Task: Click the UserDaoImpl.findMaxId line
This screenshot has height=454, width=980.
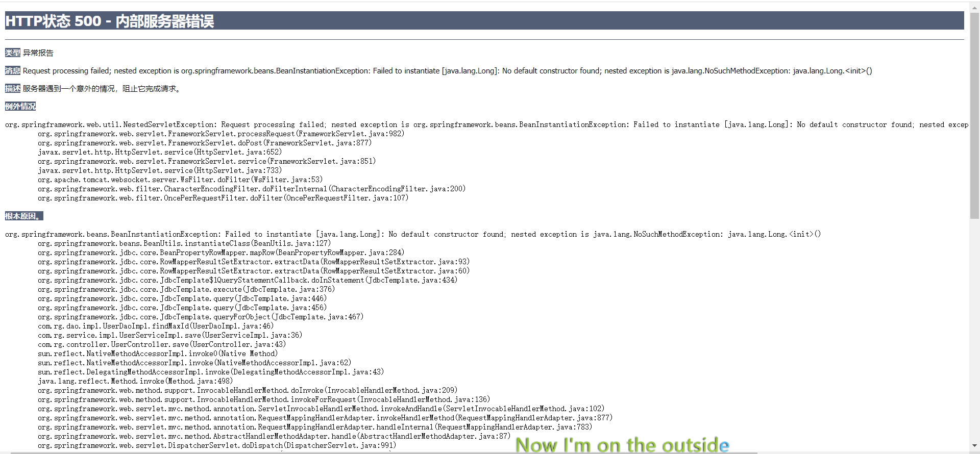Action: pyautogui.click(x=156, y=326)
